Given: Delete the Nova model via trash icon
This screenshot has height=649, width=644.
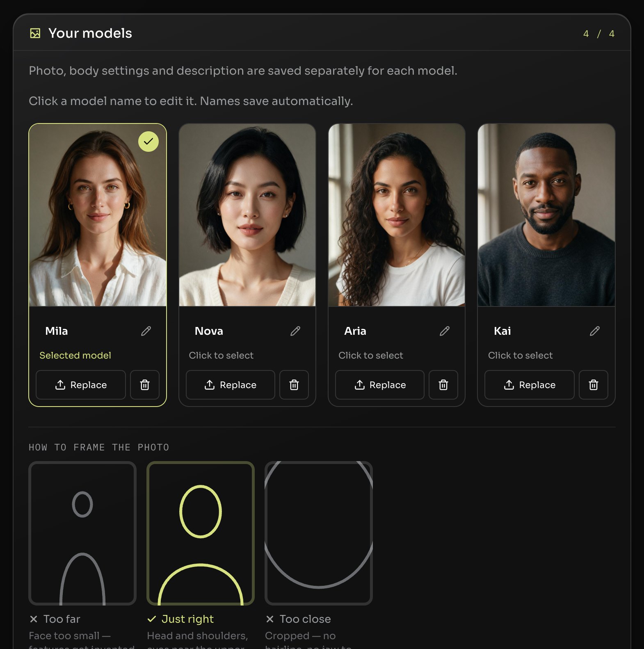Looking at the screenshot, I should [x=294, y=385].
